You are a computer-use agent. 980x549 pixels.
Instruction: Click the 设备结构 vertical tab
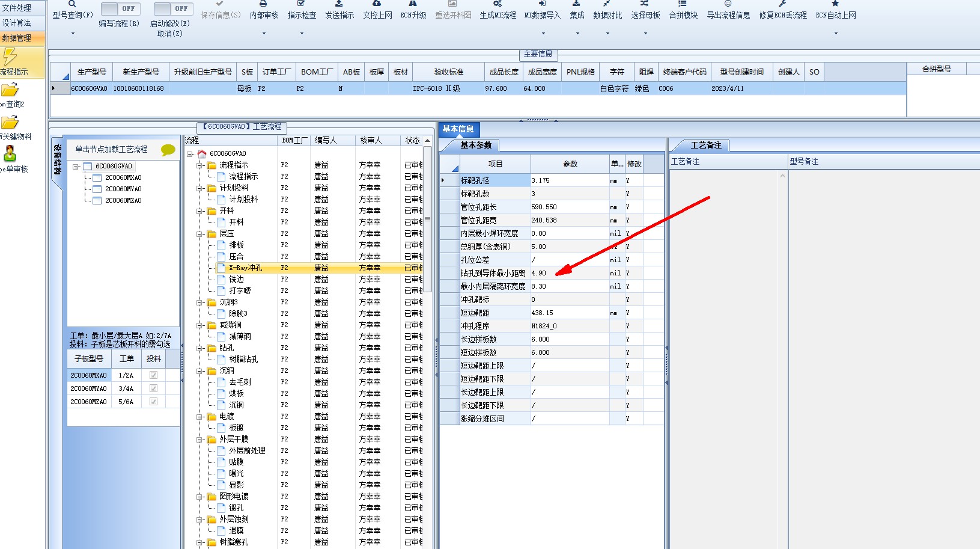tap(57, 160)
